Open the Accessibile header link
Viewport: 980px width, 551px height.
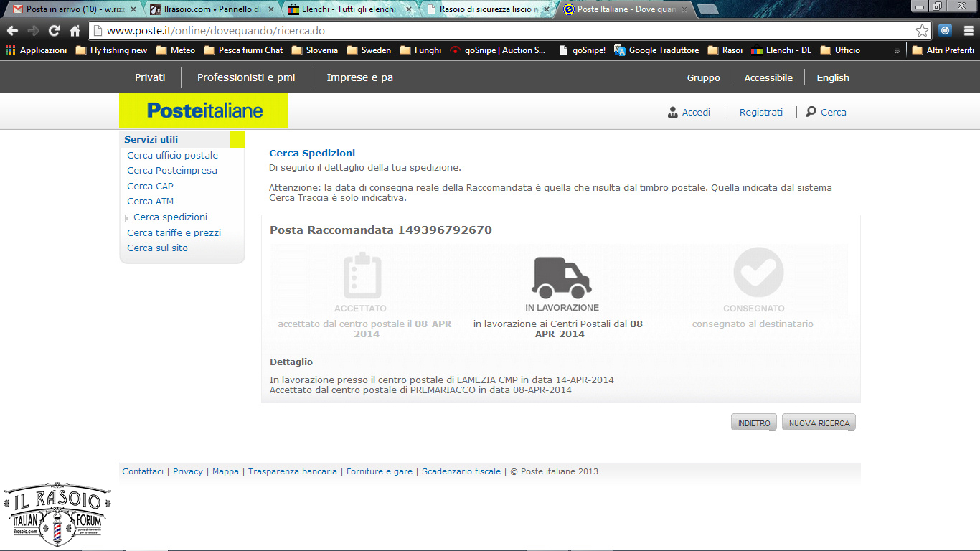pos(768,77)
